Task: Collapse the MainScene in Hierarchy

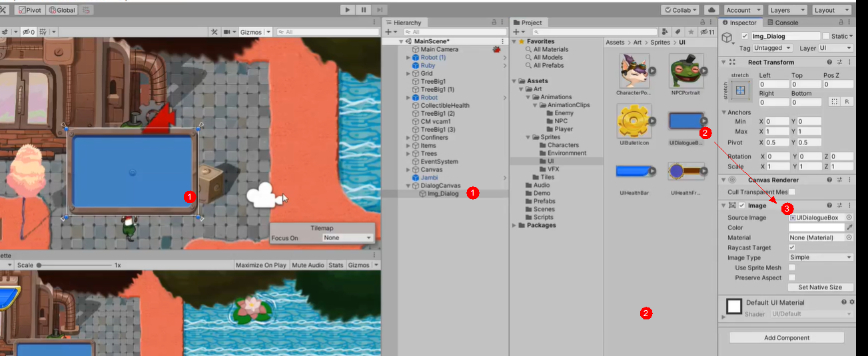Action: pos(400,42)
